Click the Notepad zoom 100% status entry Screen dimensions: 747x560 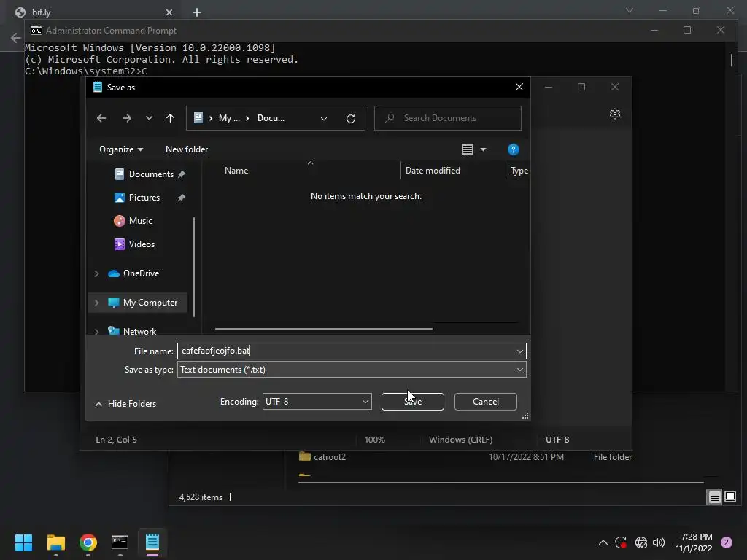(x=374, y=440)
